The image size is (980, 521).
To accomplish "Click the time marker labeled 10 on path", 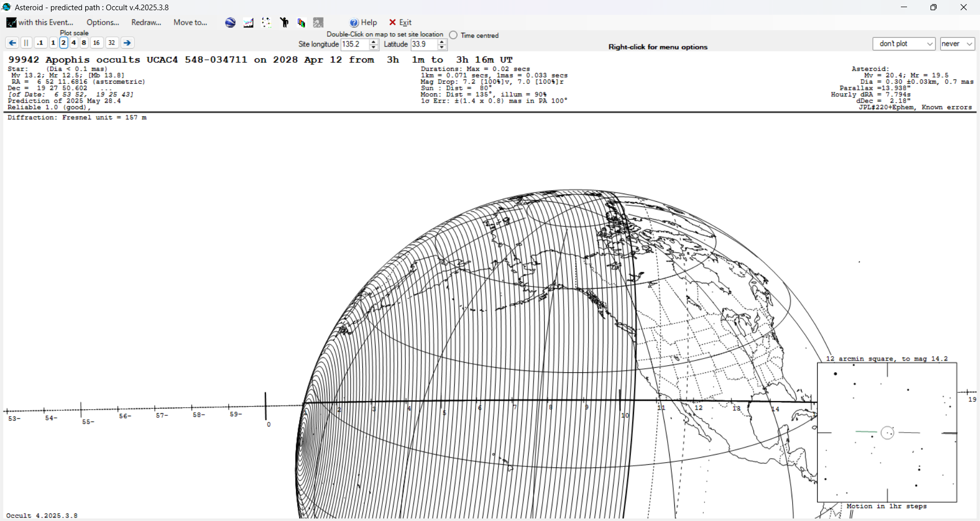I will 625,415.
